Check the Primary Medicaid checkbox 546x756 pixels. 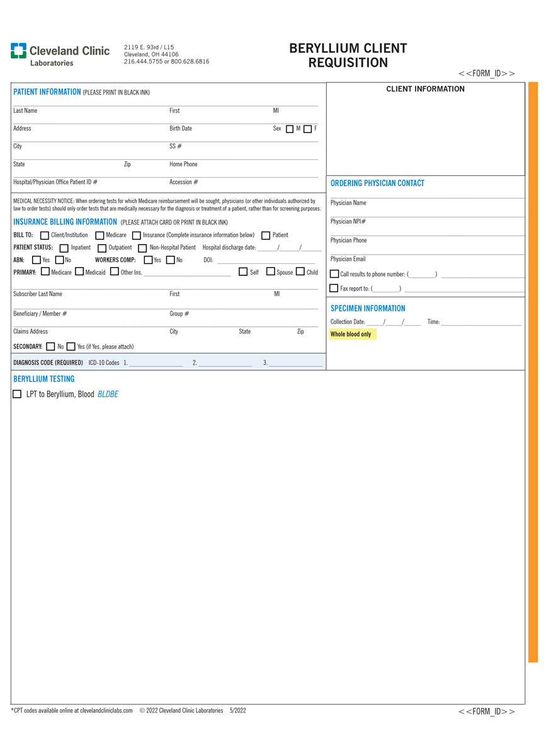tap(79, 272)
